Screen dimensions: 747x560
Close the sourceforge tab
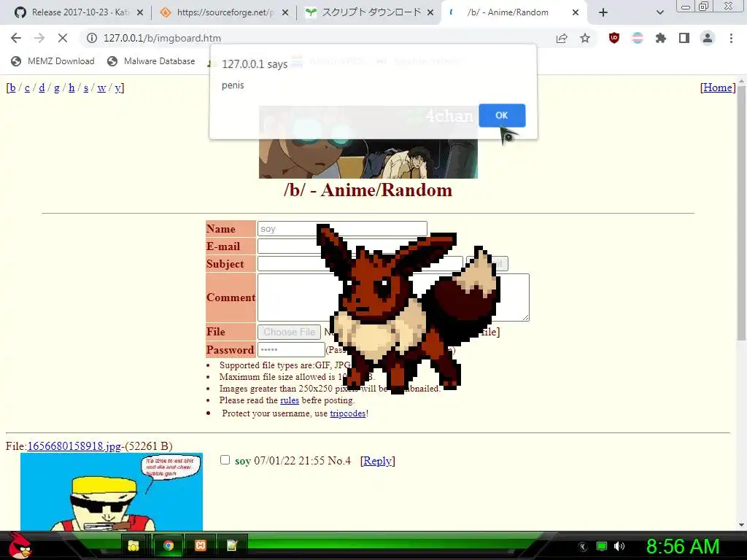coord(285,12)
